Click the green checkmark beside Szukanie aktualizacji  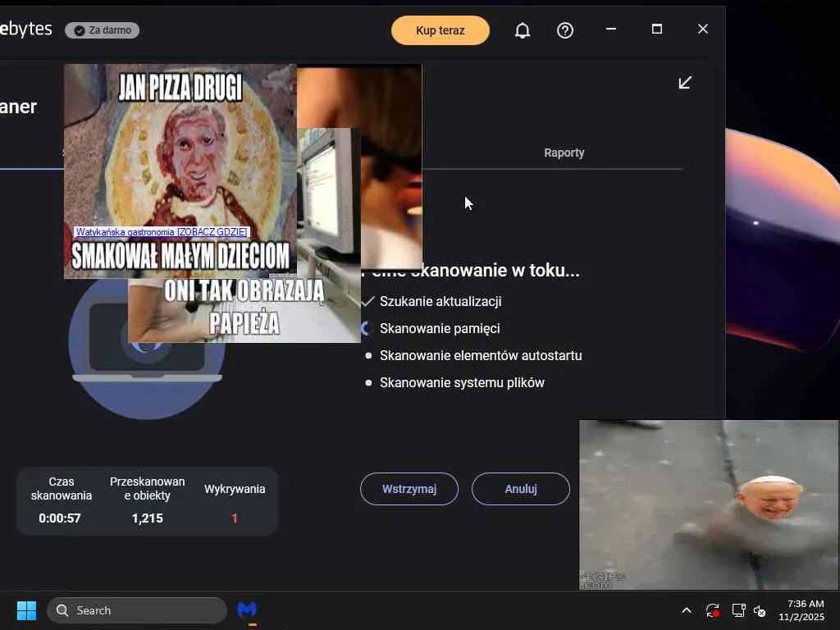[367, 302]
